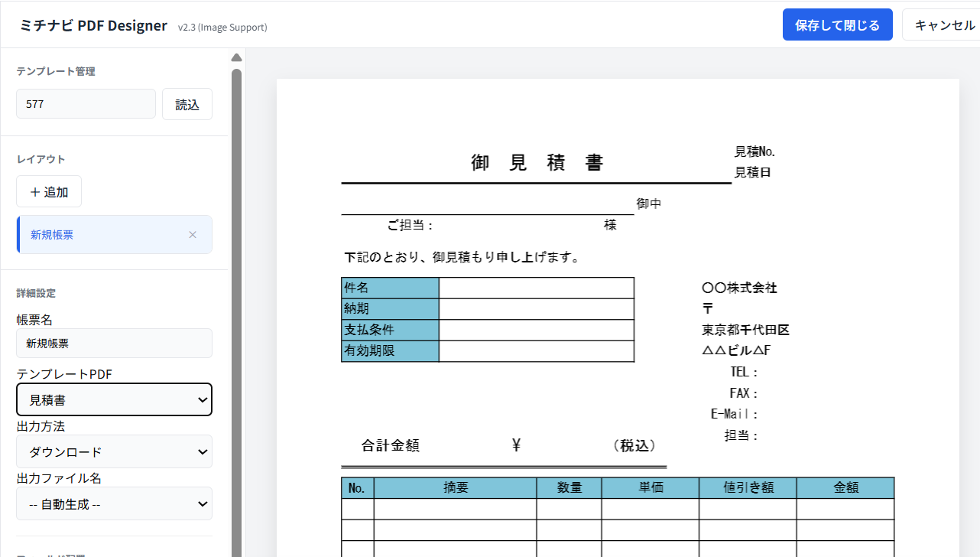Screen dimensions: 980x557
Task: Add a new layout with ＋追加
Action: point(49,192)
